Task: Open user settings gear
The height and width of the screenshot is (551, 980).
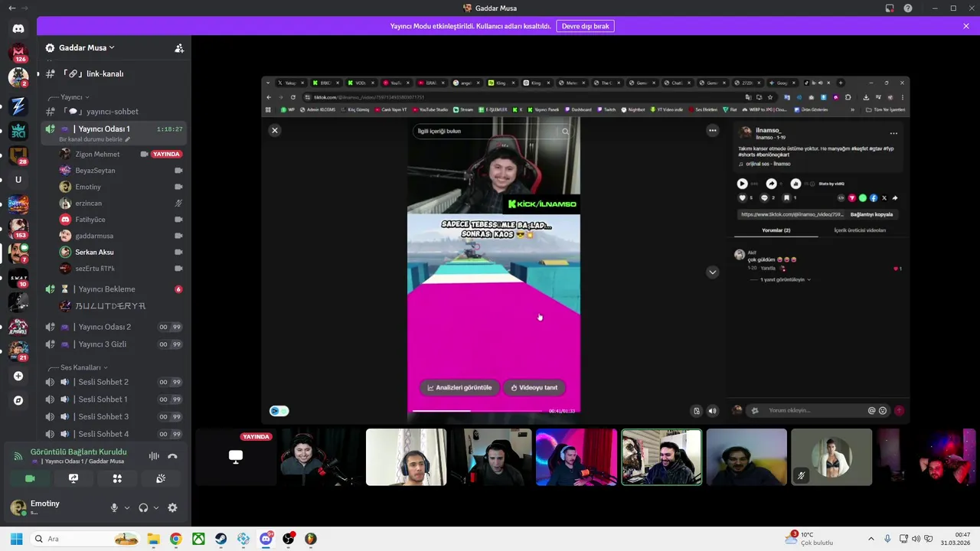Action: [x=172, y=507]
